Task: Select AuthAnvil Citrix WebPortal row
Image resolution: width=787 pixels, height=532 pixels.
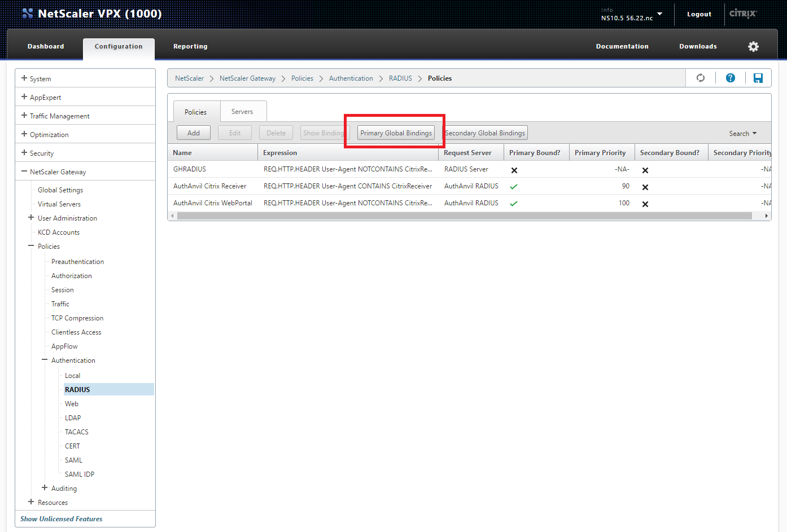Action: [469, 203]
